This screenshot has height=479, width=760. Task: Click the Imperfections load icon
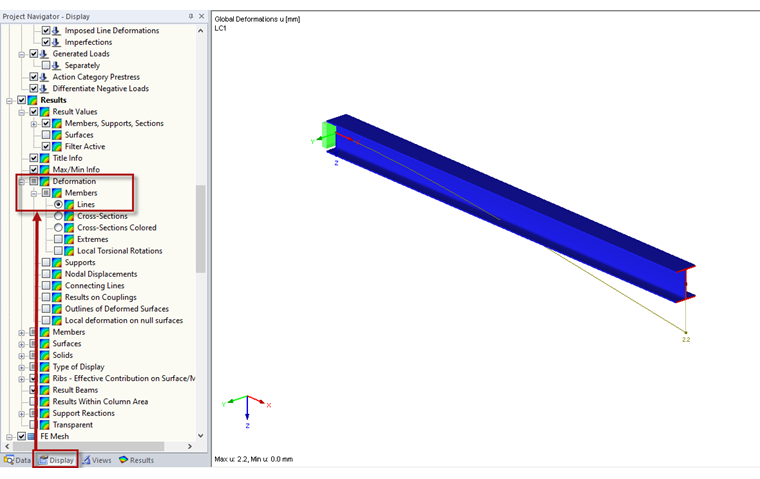point(57,42)
